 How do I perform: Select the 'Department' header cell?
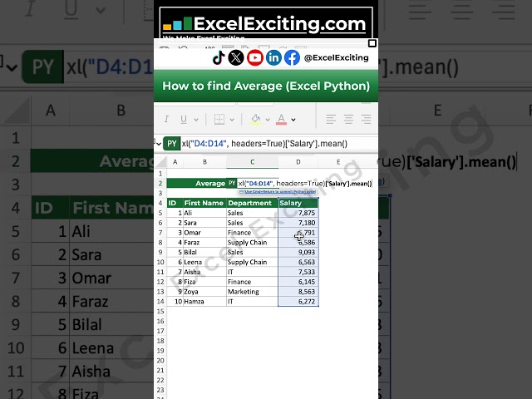[x=253, y=203]
